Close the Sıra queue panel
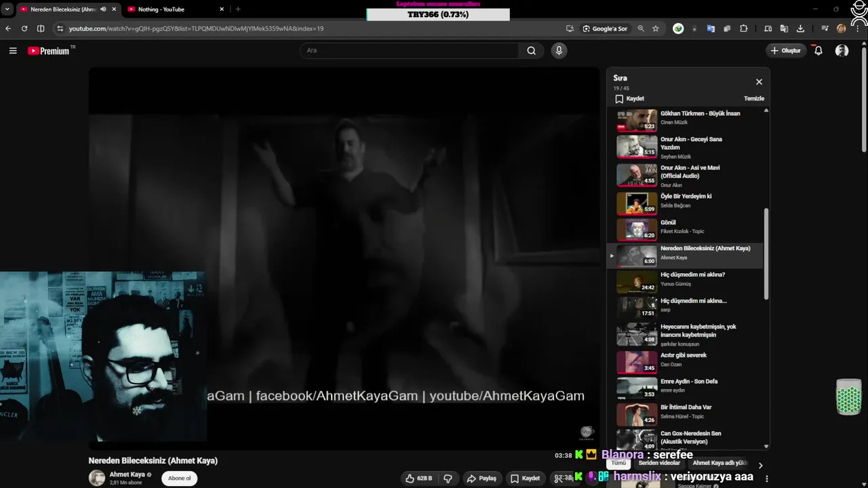 click(759, 82)
